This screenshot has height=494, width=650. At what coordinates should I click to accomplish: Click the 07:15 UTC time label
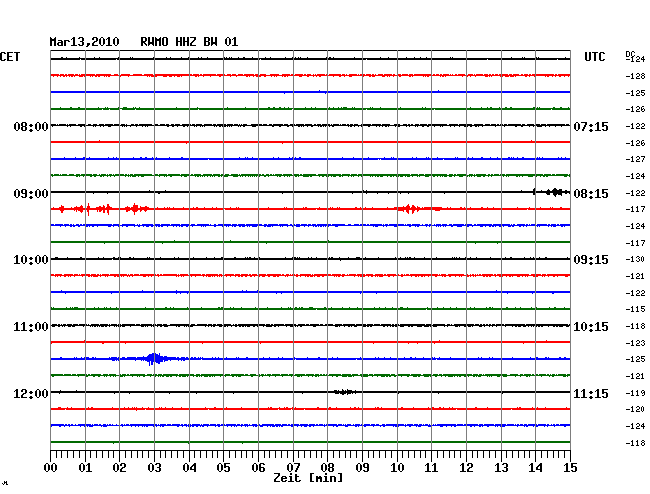[x=591, y=126]
